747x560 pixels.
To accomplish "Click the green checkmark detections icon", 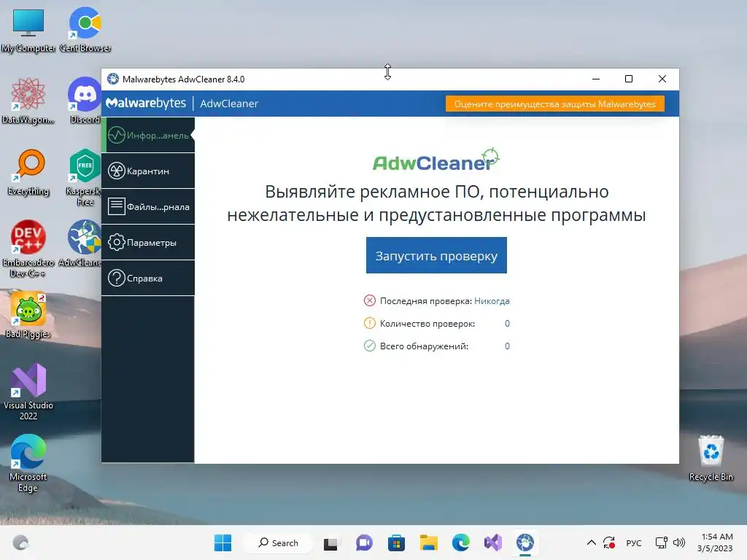I will tap(370, 346).
